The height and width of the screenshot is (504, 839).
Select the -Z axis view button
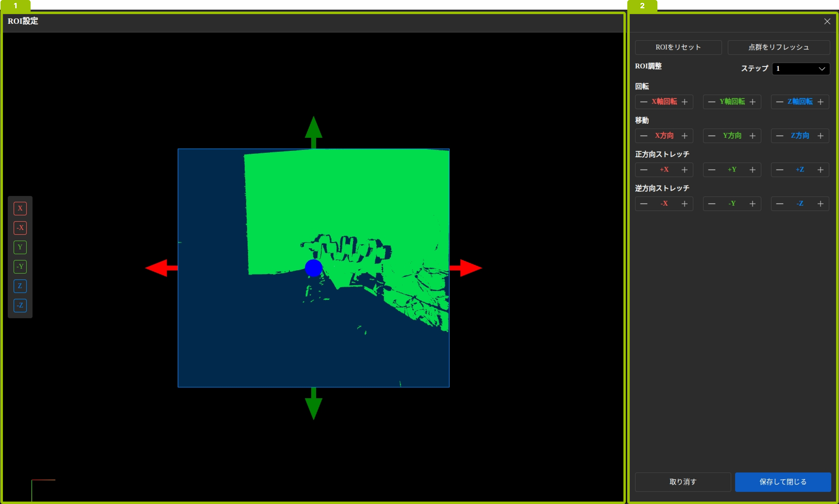[20, 305]
